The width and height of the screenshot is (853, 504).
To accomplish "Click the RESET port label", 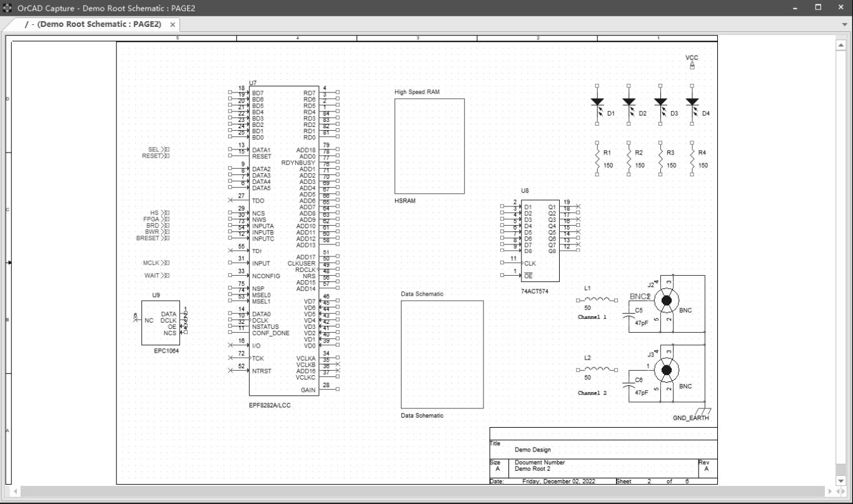I will (x=151, y=156).
